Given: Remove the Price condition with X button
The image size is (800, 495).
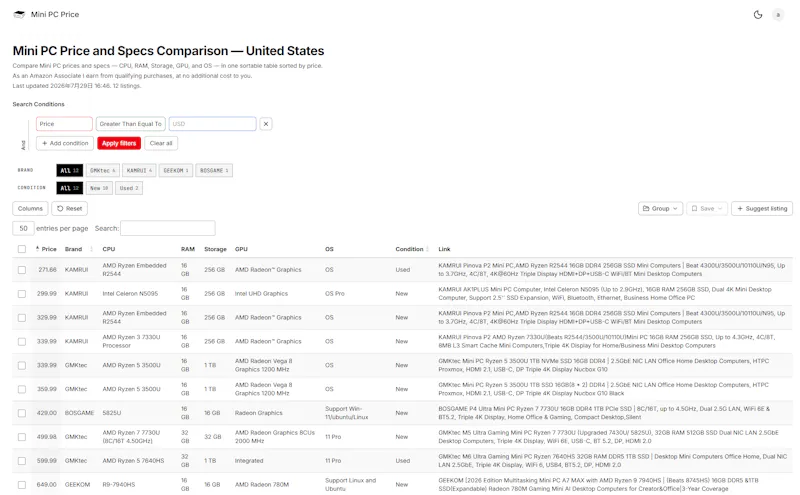Looking at the screenshot, I should [266, 124].
